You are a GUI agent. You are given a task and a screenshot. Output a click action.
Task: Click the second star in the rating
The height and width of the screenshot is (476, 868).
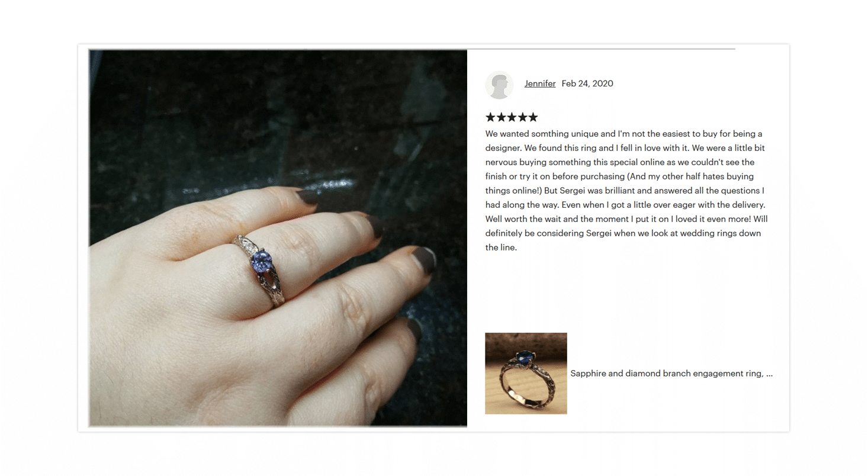coord(501,117)
